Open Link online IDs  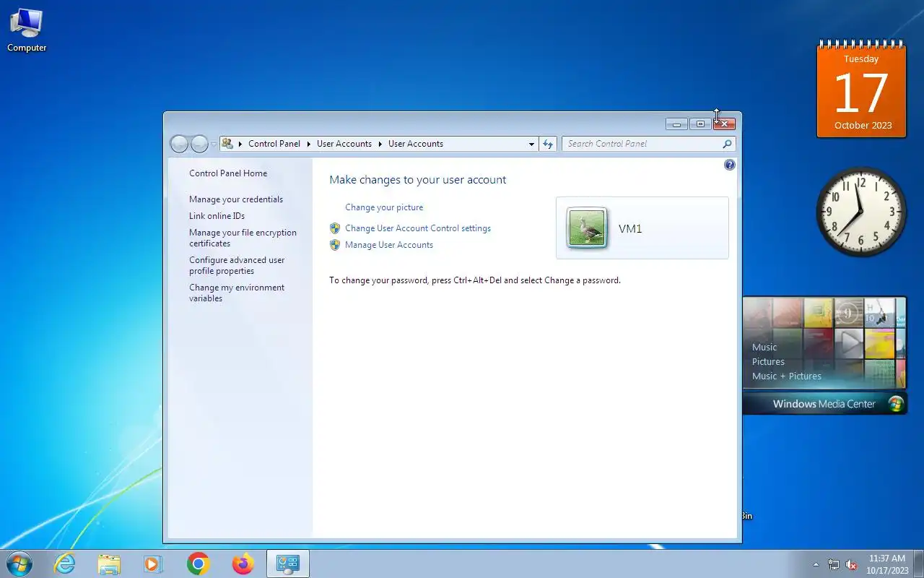217,216
